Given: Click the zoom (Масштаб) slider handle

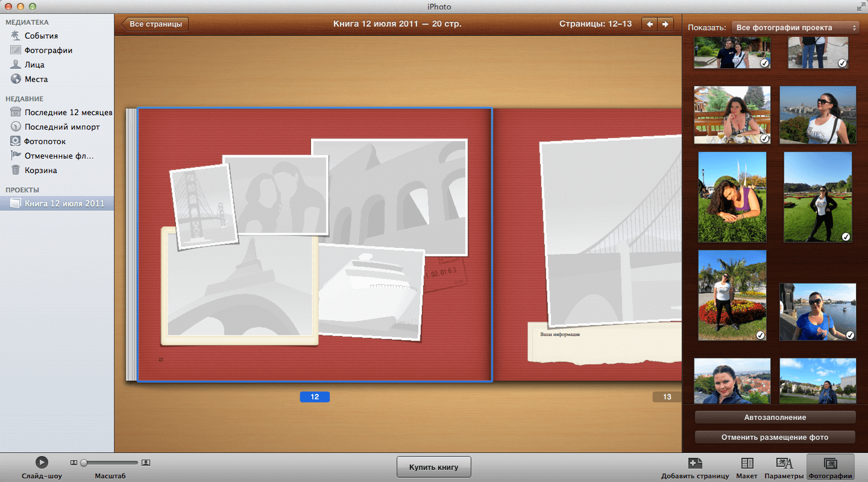Looking at the screenshot, I should click(x=84, y=463).
